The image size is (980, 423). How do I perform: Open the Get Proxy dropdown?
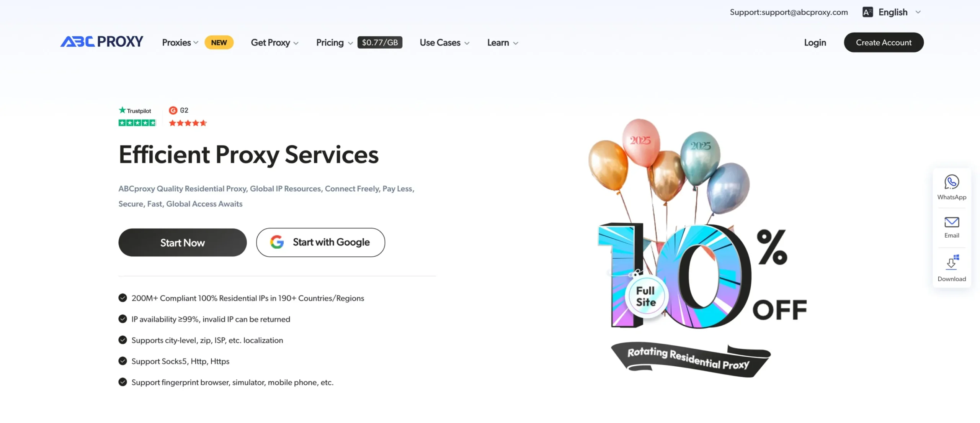274,43
